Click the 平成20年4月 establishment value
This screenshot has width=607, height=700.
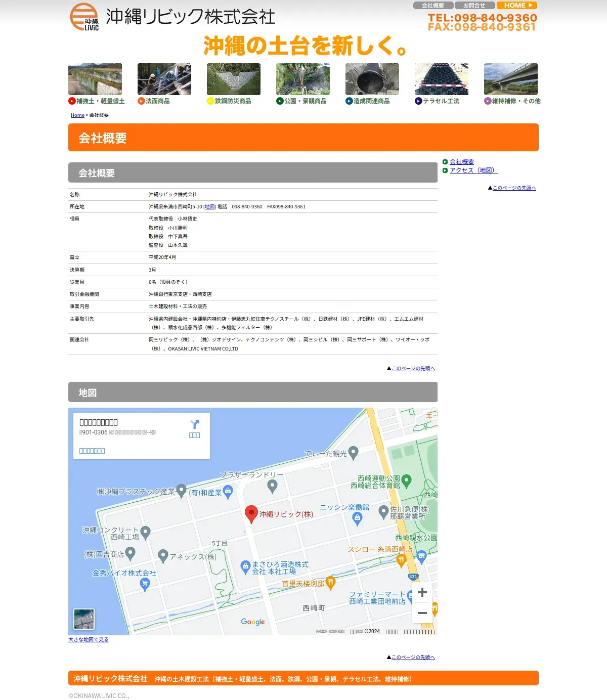click(162, 257)
